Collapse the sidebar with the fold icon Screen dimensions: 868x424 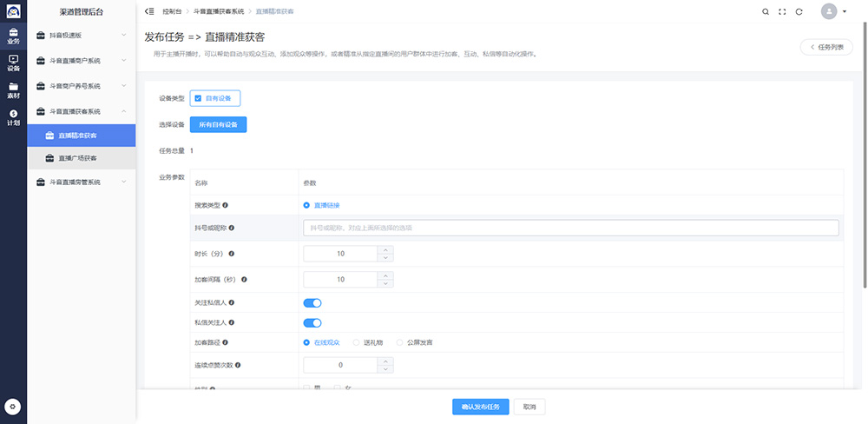(150, 11)
